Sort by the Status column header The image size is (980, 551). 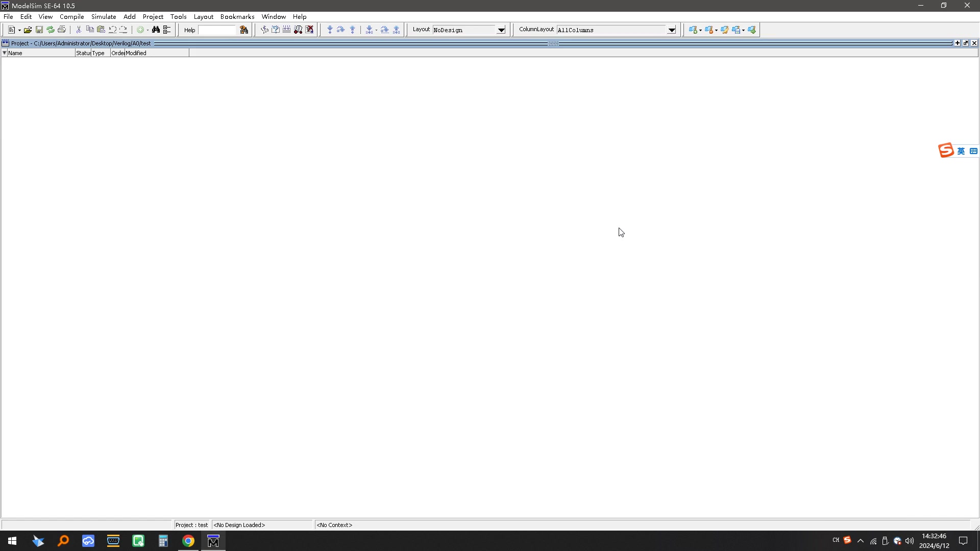83,53
